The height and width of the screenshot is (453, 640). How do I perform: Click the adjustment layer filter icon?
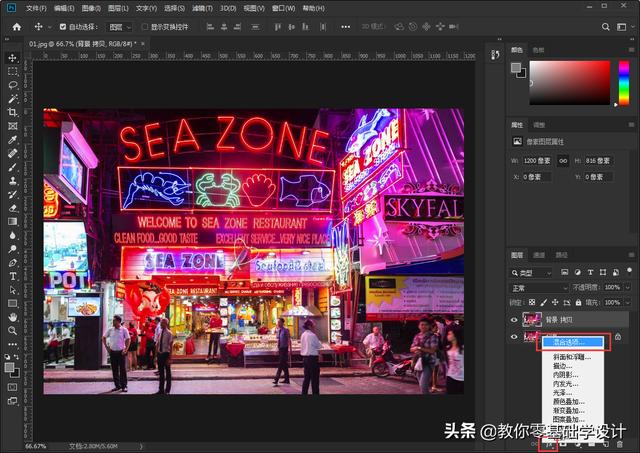coord(578,272)
